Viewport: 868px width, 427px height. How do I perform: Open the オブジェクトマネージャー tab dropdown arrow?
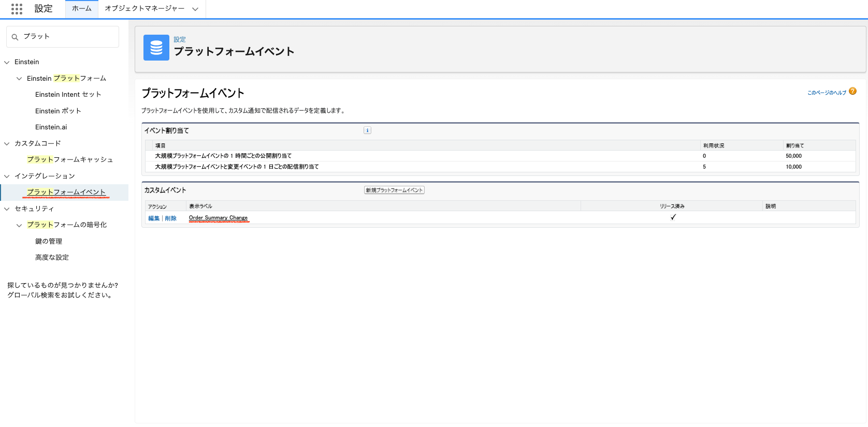pos(195,9)
